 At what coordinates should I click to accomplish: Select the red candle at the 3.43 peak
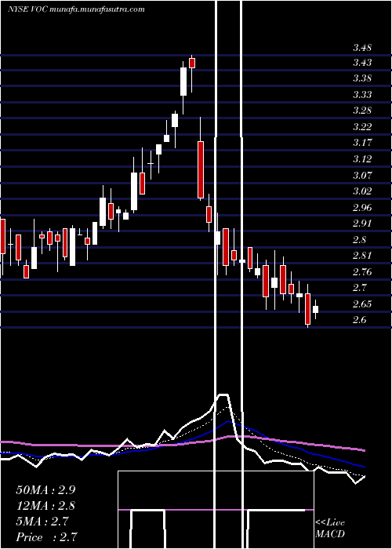point(192,63)
